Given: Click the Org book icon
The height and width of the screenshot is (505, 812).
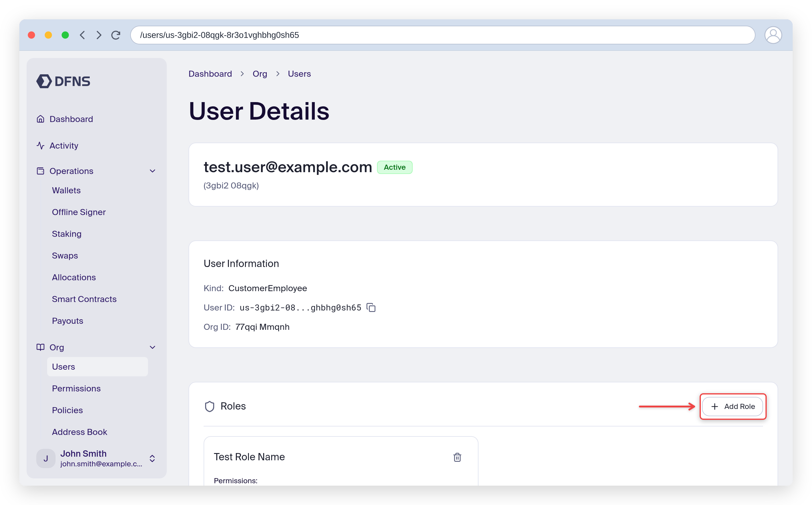Looking at the screenshot, I should coord(40,347).
